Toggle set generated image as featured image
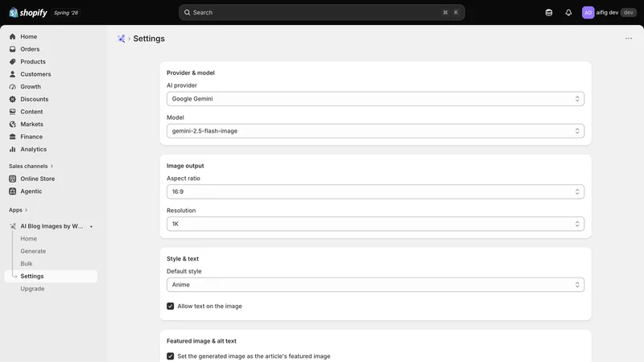This screenshot has height=362, width=644. coord(171,356)
